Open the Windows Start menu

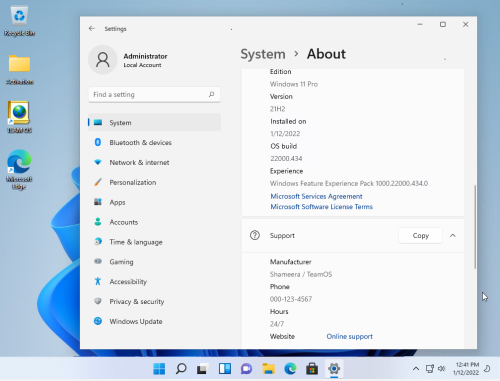click(x=159, y=369)
